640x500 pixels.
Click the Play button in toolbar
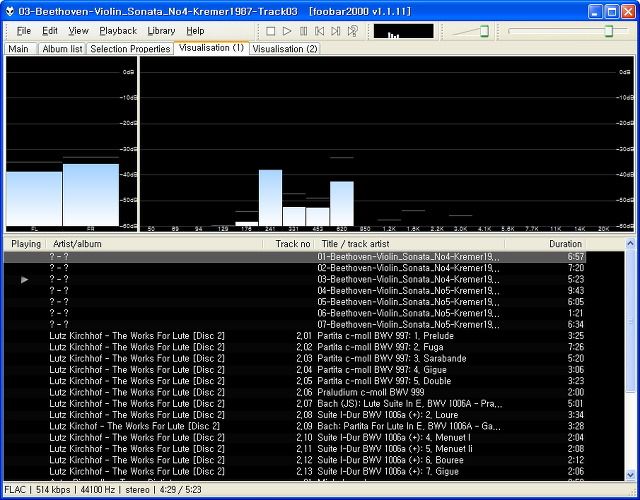point(287,31)
